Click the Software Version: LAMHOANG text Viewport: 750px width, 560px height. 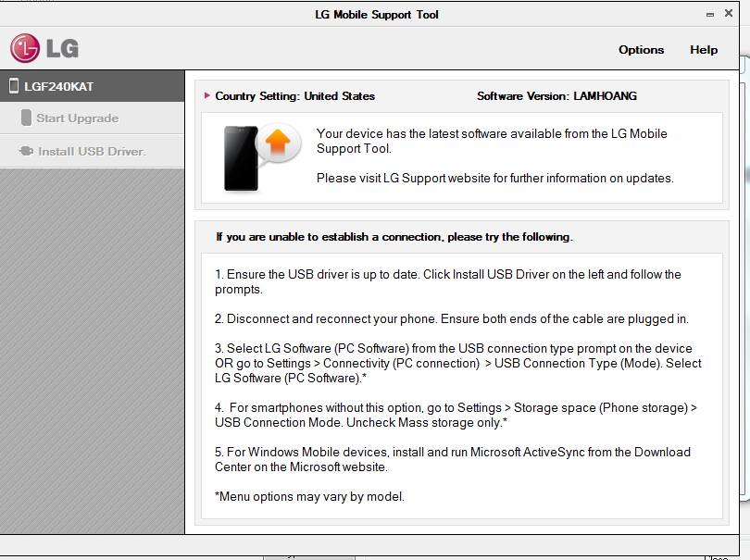pyautogui.click(x=556, y=96)
